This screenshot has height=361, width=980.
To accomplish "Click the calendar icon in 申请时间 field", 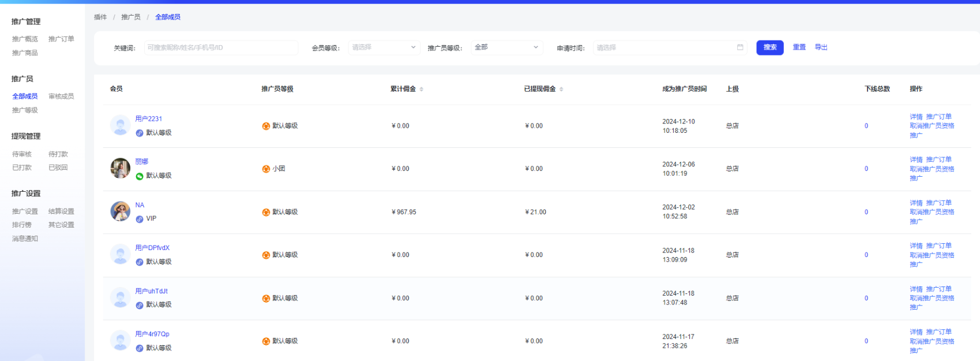I will [x=740, y=47].
